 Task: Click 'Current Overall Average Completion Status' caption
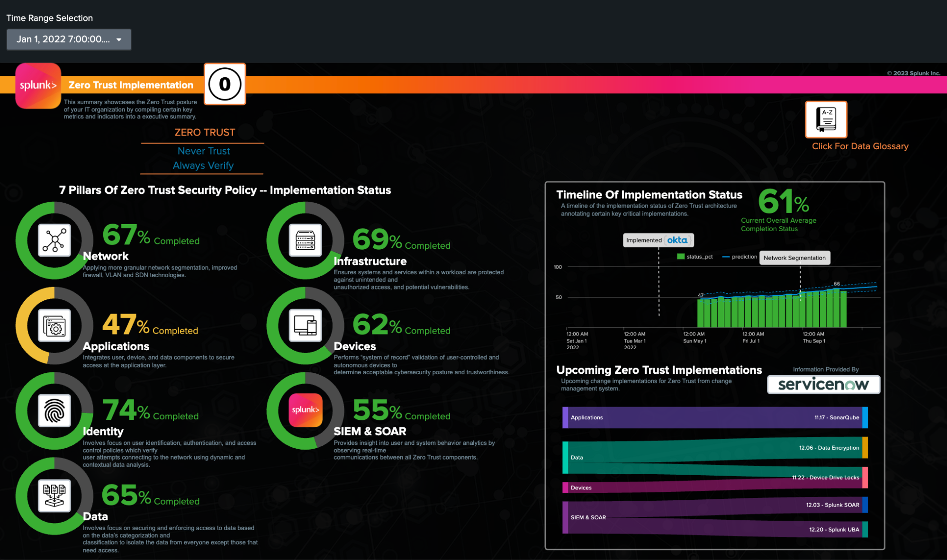click(778, 225)
